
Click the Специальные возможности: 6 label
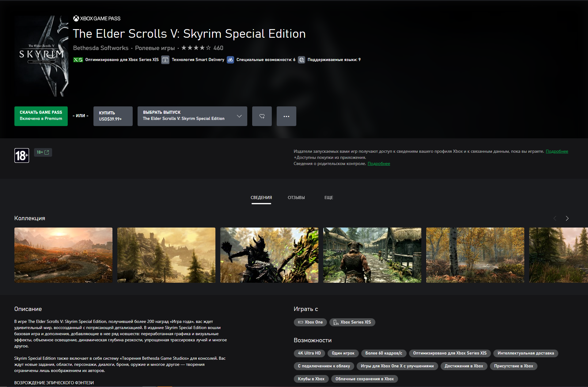point(266,60)
